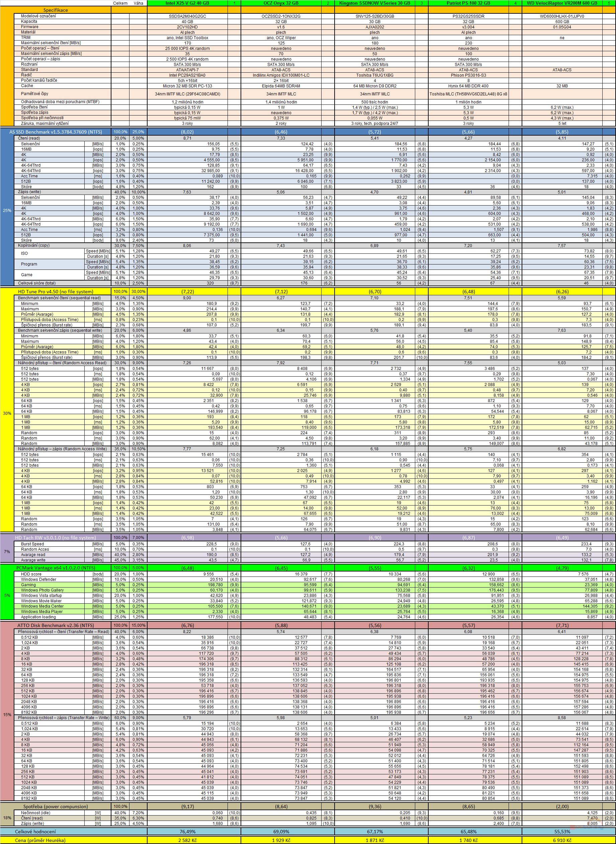This screenshot has width=616, height=844.
Task: Click the cell 'ano, OCZ Wiper'
Action: (x=281, y=38)
